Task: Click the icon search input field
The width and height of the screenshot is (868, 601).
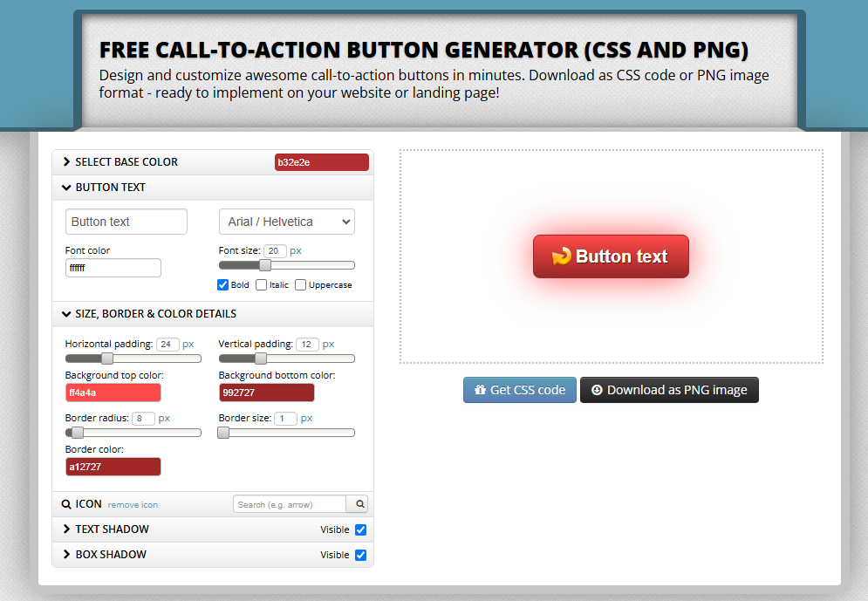Action: tap(288, 503)
